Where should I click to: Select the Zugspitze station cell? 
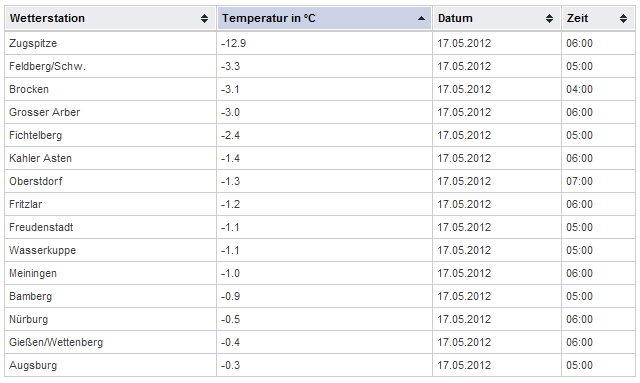click(111, 43)
